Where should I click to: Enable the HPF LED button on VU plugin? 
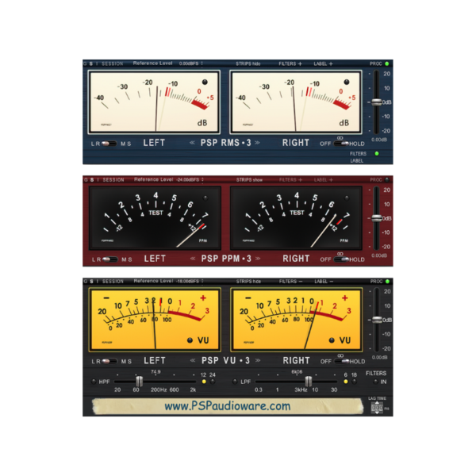click(x=94, y=382)
